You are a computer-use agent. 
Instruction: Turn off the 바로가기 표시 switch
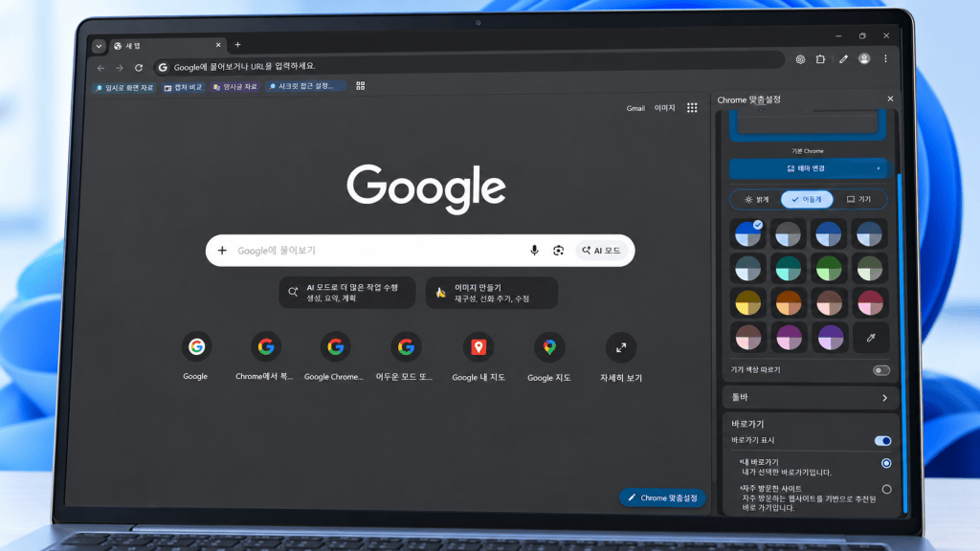click(882, 441)
